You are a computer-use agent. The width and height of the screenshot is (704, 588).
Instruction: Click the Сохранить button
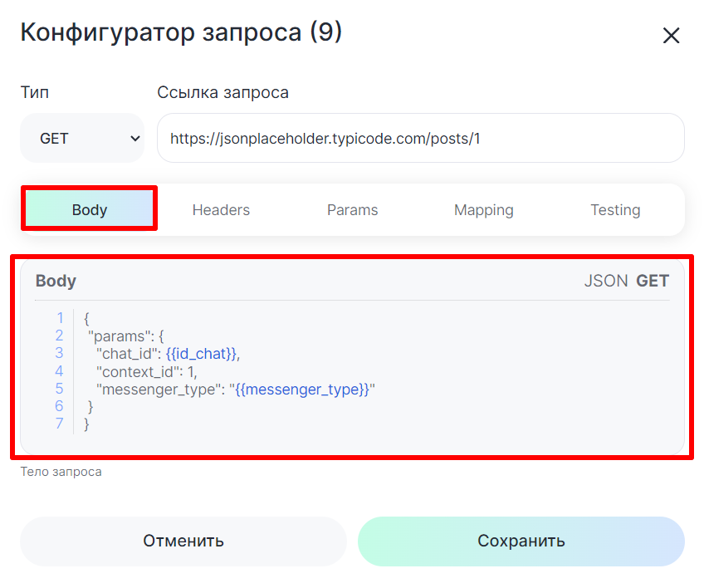pyautogui.click(x=521, y=541)
